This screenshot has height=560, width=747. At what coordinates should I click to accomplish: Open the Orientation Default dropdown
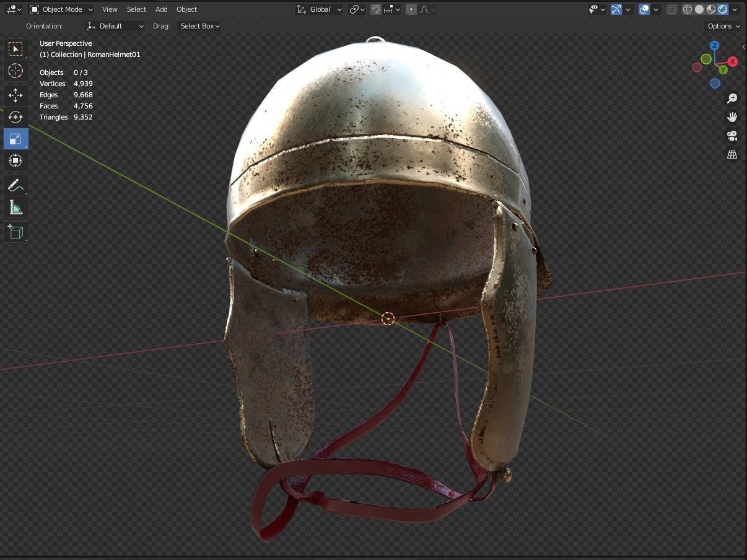pos(115,26)
